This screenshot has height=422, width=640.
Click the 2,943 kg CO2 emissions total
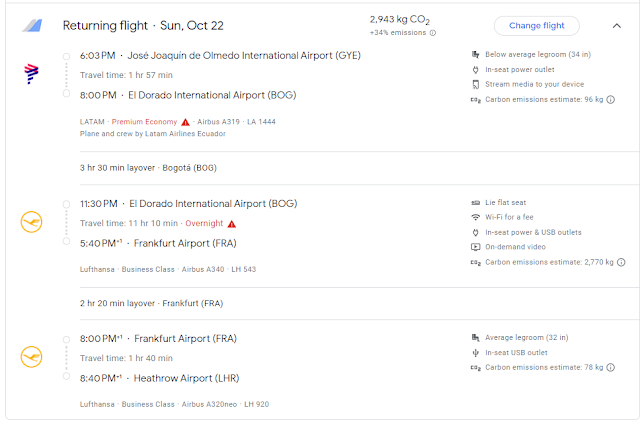pyautogui.click(x=402, y=19)
